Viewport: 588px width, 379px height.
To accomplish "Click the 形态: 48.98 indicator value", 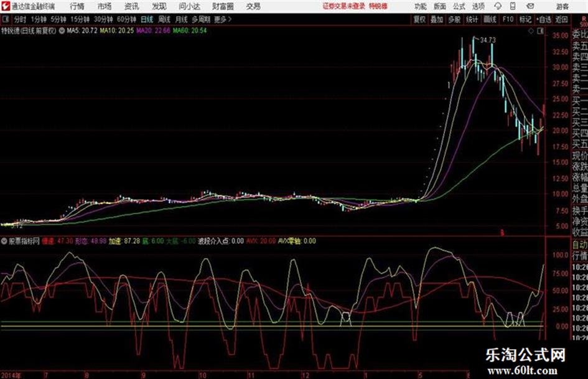I will tap(91, 241).
